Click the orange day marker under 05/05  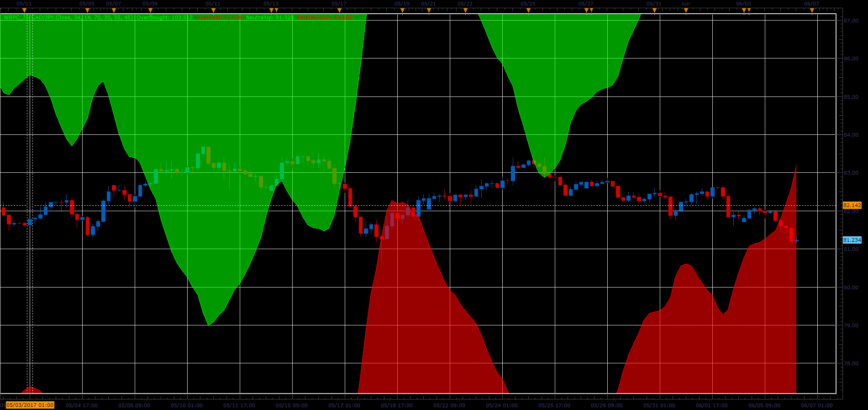(87, 10)
